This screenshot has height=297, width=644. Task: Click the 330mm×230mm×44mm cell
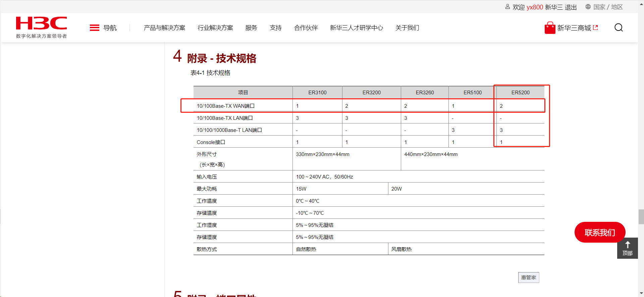coord(323,154)
